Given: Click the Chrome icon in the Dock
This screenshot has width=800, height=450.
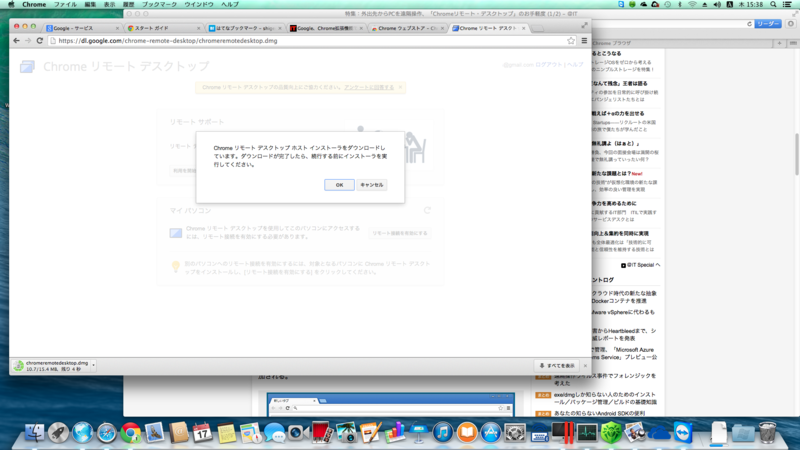Looking at the screenshot, I should pos(131,433).
